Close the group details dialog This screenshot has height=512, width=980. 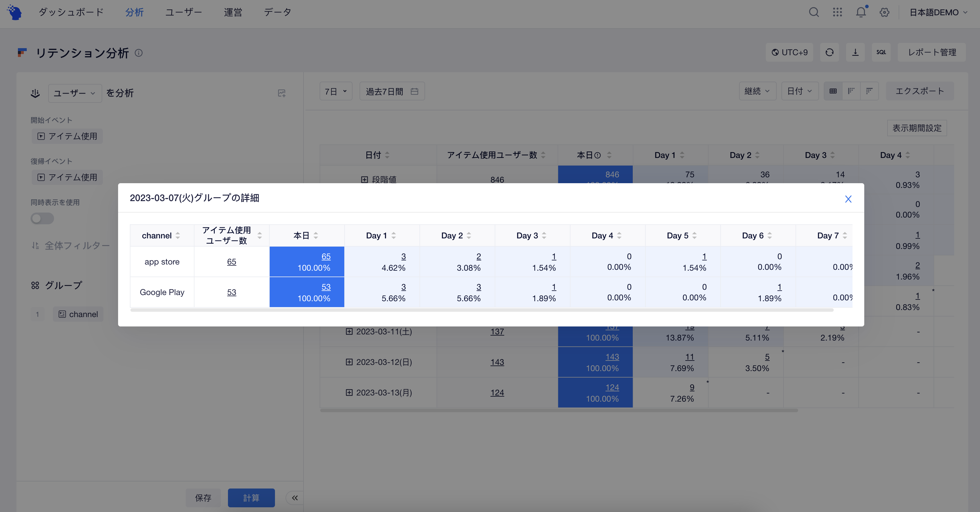tap(848, 199)
